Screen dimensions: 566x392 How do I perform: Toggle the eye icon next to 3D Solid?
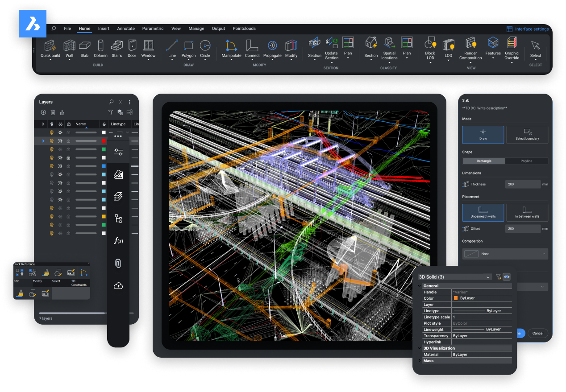point(507,276)
